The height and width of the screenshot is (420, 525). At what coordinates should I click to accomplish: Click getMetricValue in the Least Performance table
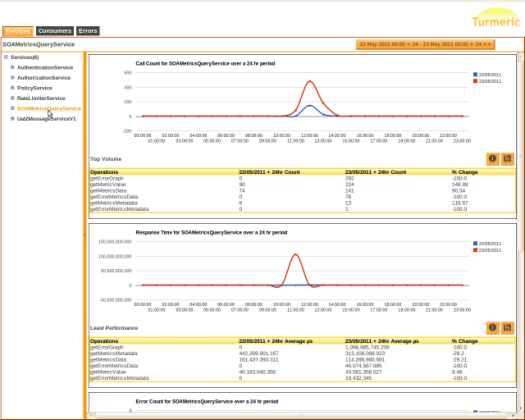tap(108, 372)
